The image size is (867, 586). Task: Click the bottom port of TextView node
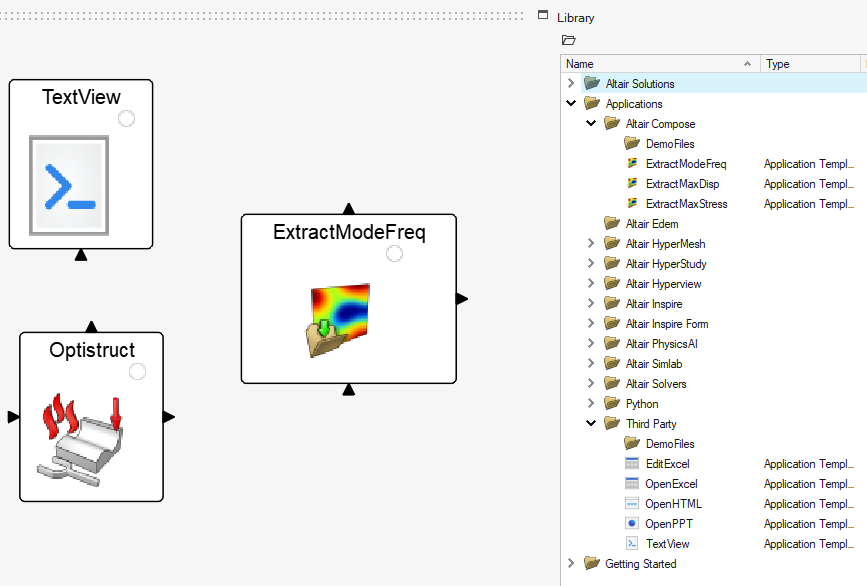coord(81,255)
